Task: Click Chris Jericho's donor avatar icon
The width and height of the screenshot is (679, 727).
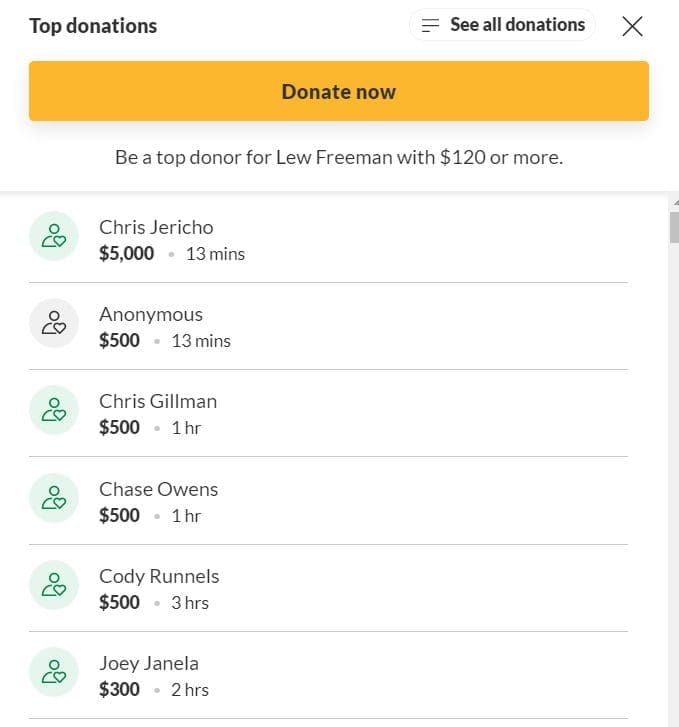Action: pos(54,236)
